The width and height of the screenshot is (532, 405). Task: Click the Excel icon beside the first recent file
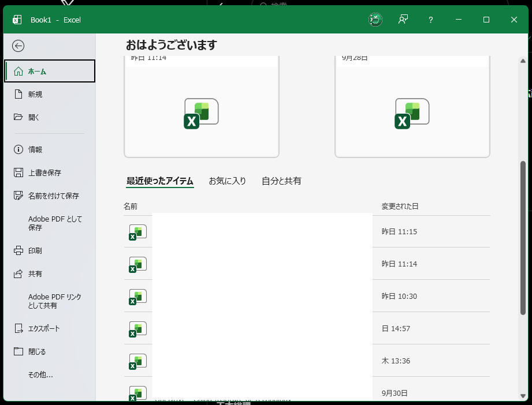137,232
